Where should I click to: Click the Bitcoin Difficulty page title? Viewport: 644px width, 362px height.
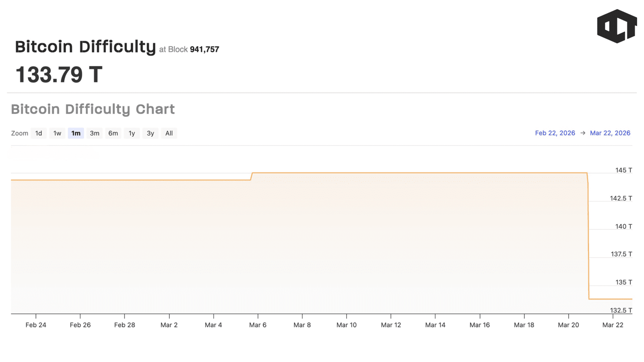(x=85, y=47)
